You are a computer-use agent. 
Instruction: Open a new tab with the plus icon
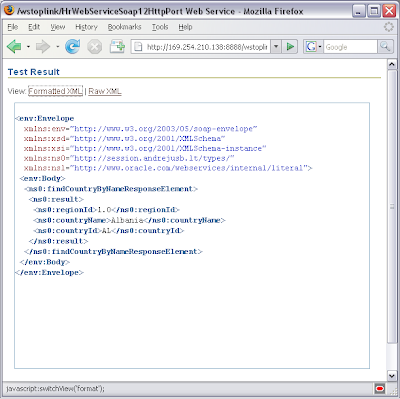(x=117, y=47)
